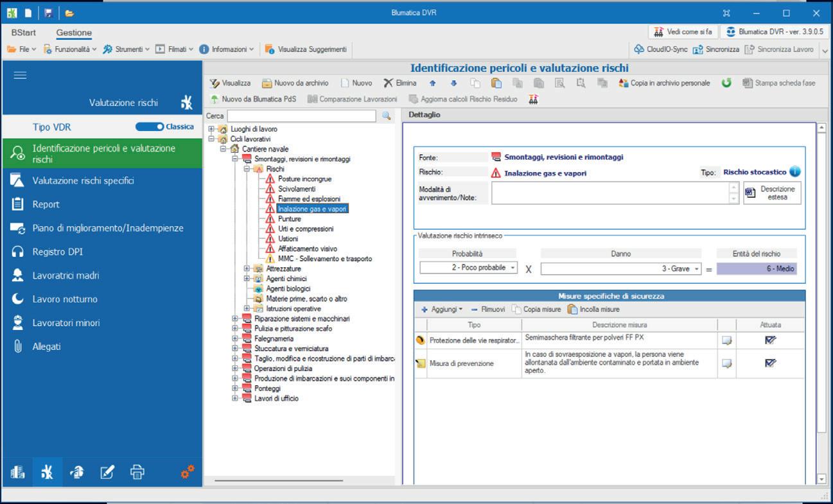This screenshot has width=833, height=504.
Task: Open the Aggiungi dropdown in Misure specifiche
Action: click(x=442, y=309)
